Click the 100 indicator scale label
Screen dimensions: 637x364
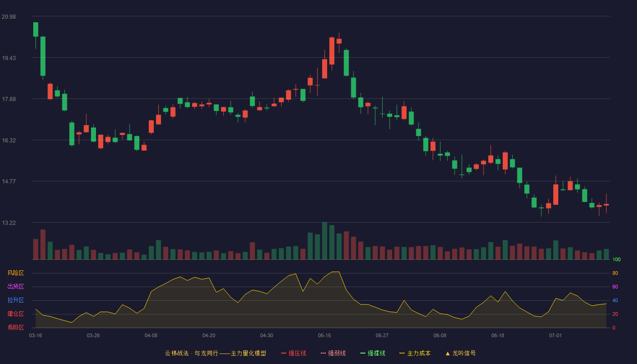pos(617,260)
